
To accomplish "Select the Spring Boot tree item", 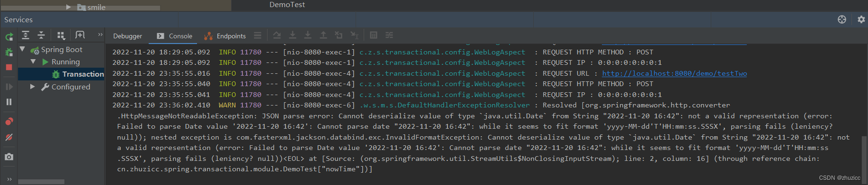I will tap(62, 49).
